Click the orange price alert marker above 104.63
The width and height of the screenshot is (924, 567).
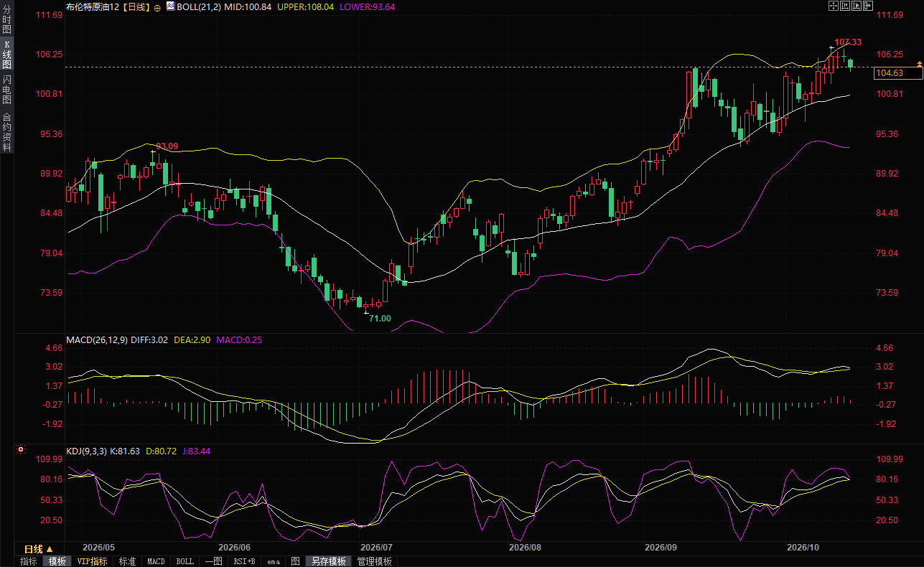pyautogui.click(x=920, y=65)
